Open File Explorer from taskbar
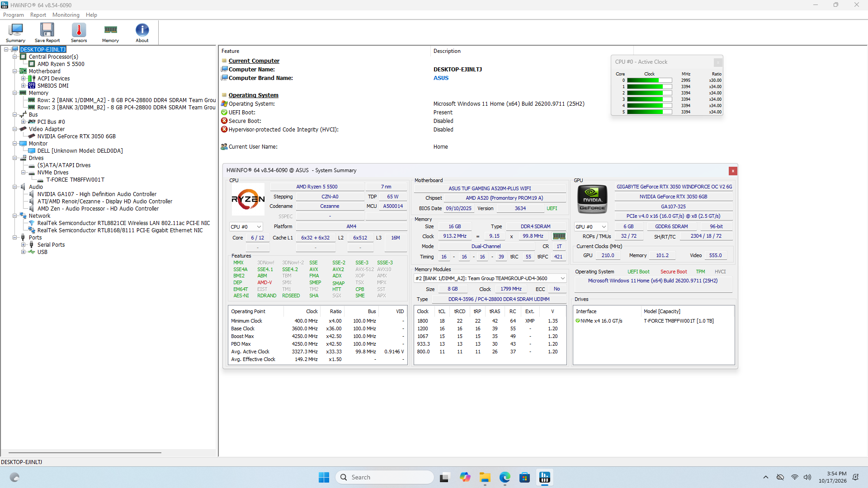 coord(485,477)
